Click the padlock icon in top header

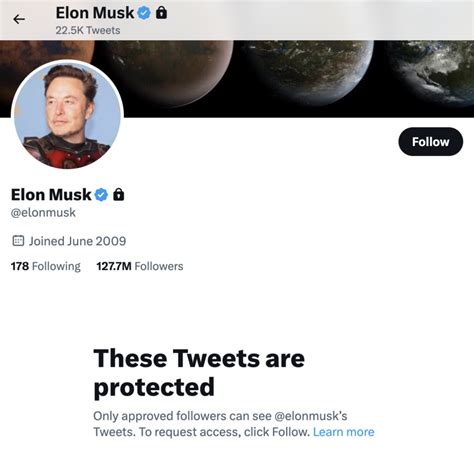point(161,13)
